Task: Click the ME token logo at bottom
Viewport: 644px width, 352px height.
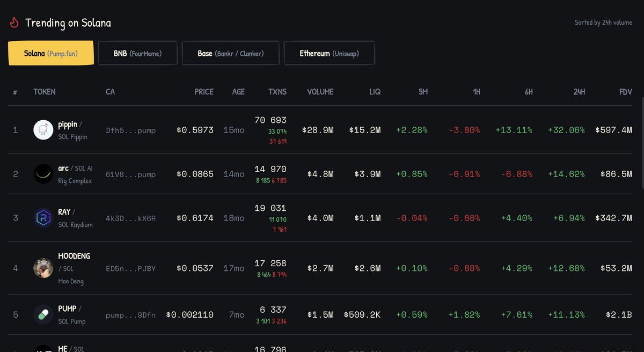Action: [43, 349]
